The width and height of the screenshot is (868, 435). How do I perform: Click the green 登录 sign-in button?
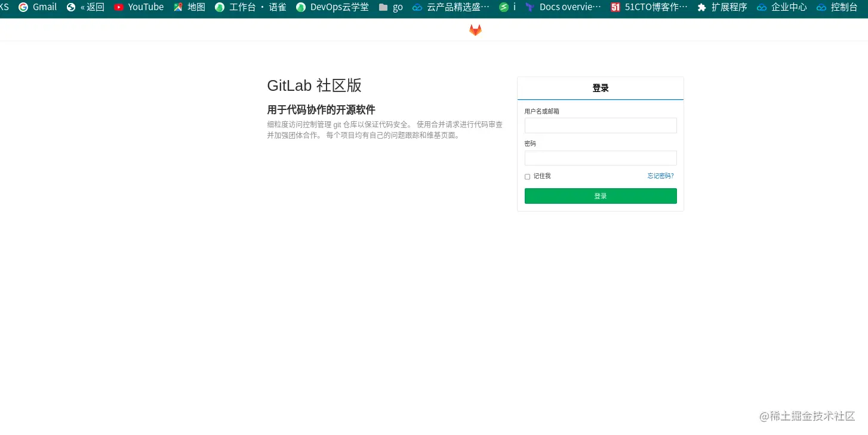601,196
